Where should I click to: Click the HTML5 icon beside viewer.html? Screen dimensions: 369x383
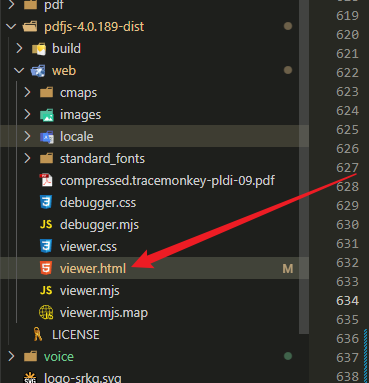[46, 268]
